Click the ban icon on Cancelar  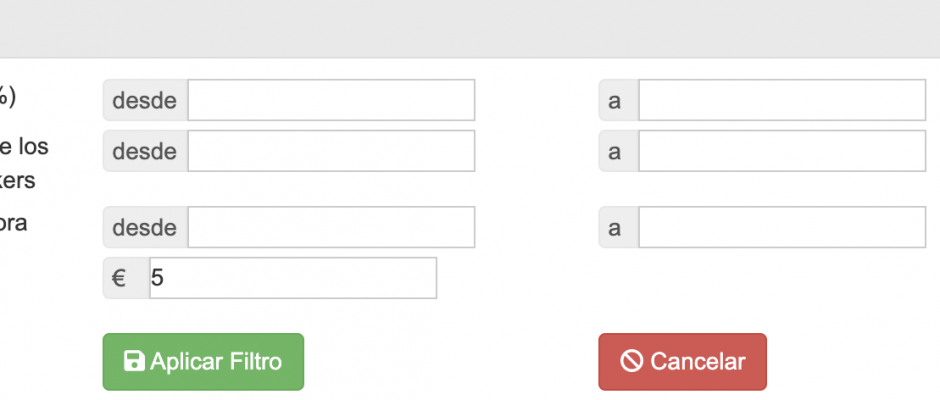pos(631,362)
